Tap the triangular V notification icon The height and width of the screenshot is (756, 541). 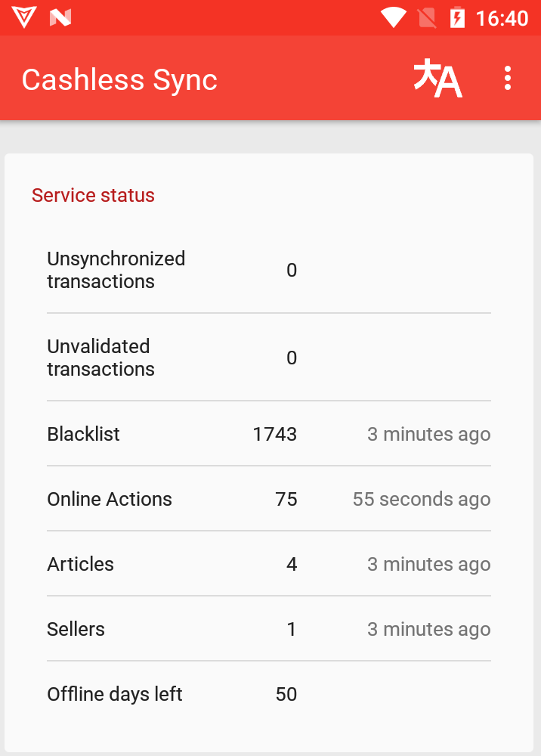24,17
